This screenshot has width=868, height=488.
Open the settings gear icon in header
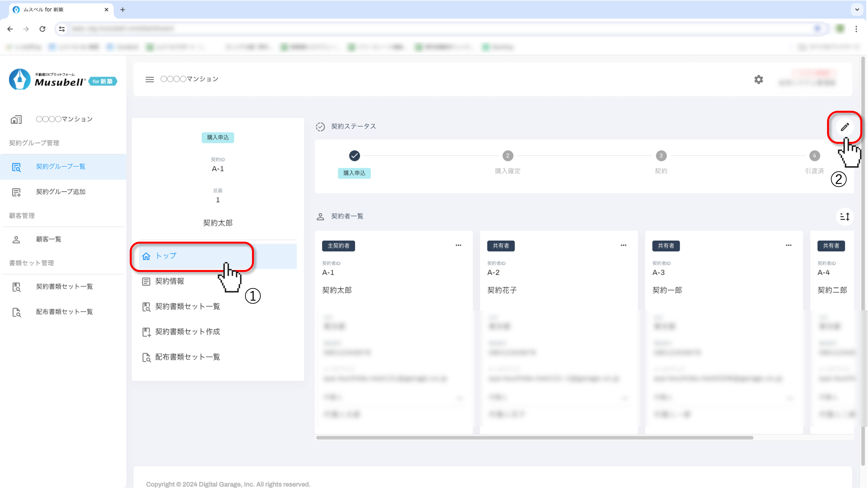click(759, 80)
